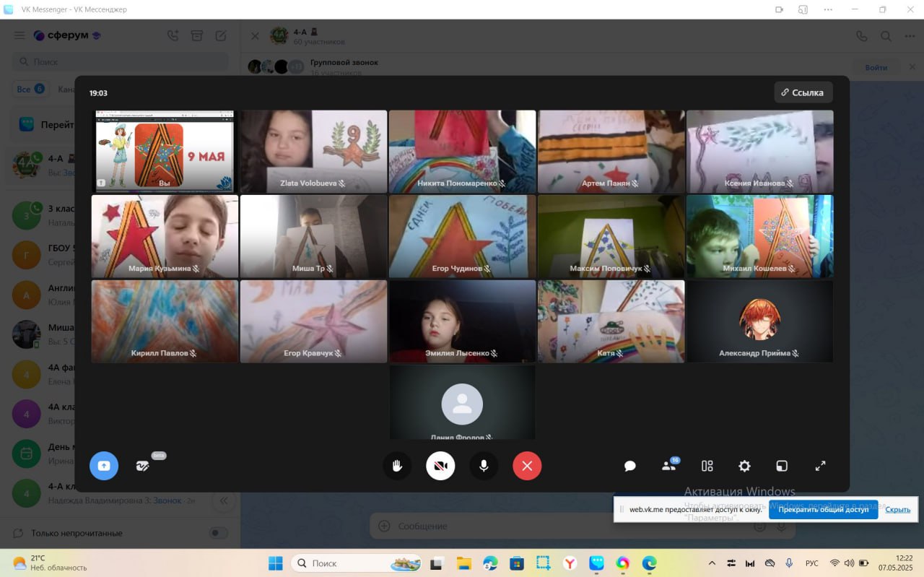Select Катя's video tile
The height and width of the screenshot is (577, 924).
pos(611,321)
